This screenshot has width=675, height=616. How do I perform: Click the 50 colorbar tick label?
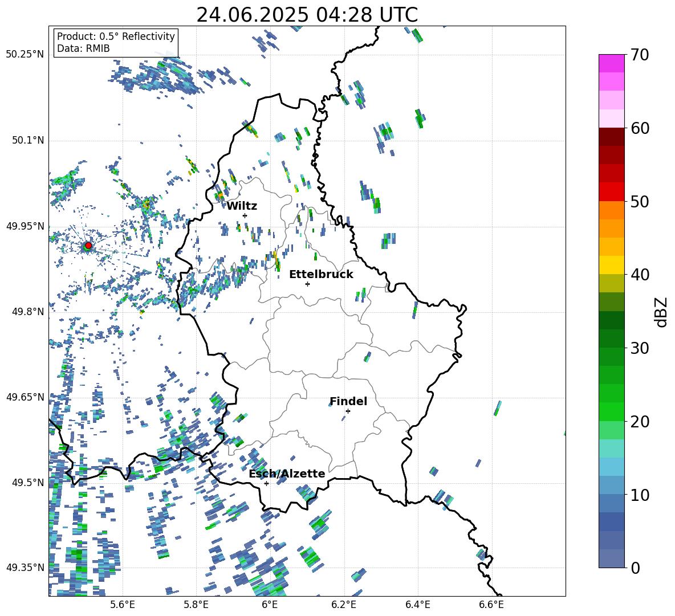click(x=640, y=202)
